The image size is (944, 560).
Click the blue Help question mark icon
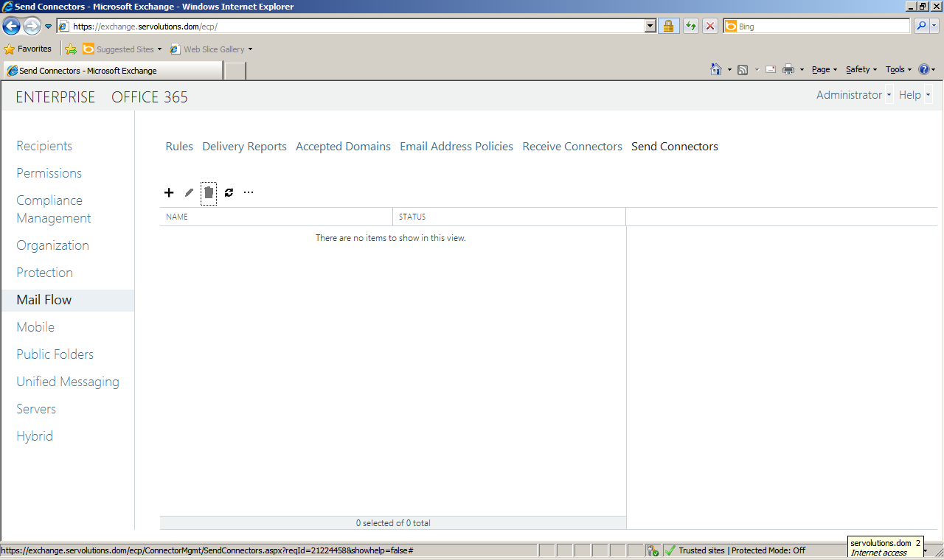point(924,69)
